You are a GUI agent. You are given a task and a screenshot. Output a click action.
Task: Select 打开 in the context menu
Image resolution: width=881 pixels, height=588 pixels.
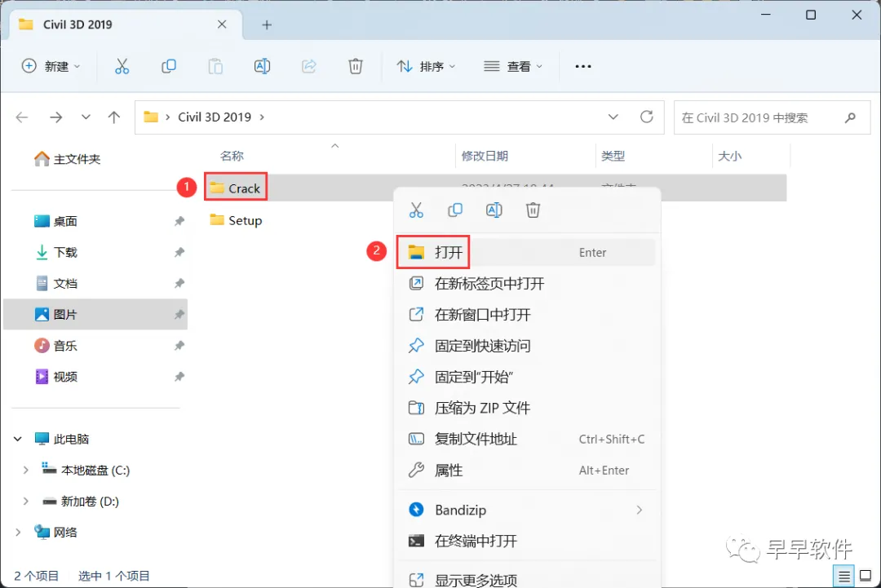click(x=526, y=252)
